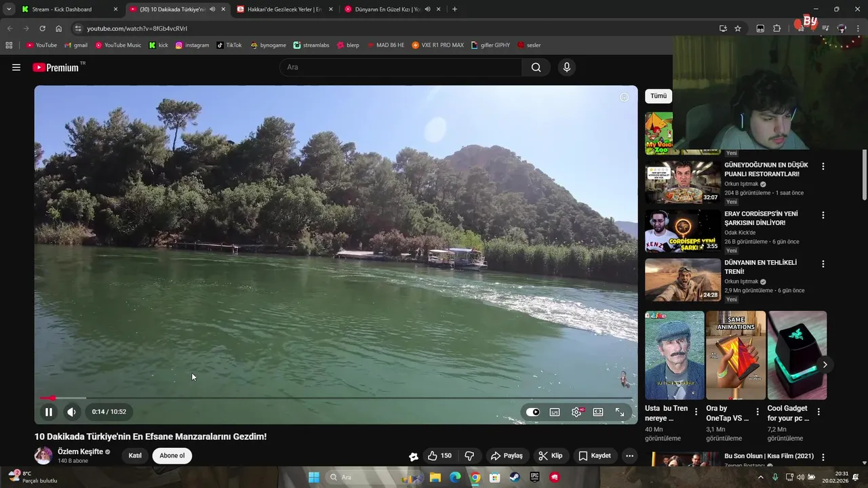Image resolution: width=868 pixels, height=488 pixels.
Task: Pause the video playback
Action: tap(49, 411)
